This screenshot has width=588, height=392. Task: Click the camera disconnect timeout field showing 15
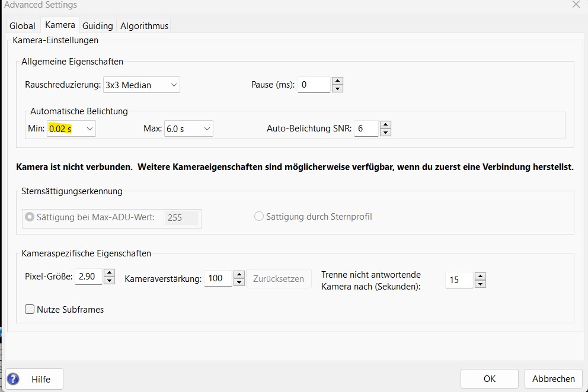point(459,280)
